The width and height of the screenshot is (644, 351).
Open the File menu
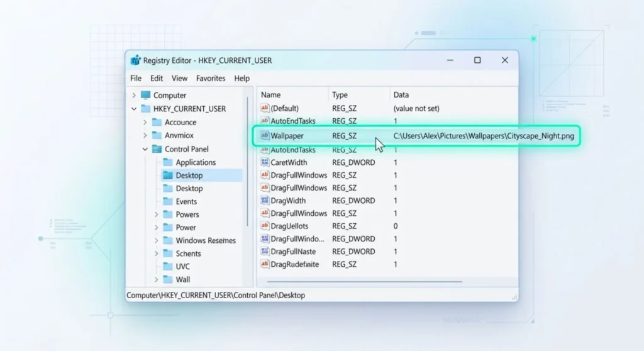tap(136, 78)
